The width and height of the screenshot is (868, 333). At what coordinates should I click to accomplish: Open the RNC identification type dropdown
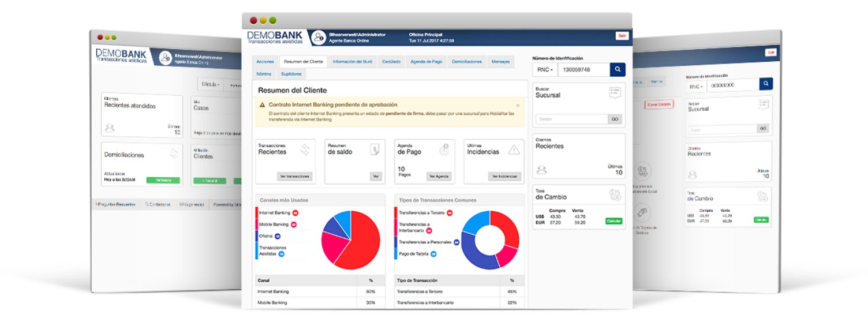pos(545,70)
